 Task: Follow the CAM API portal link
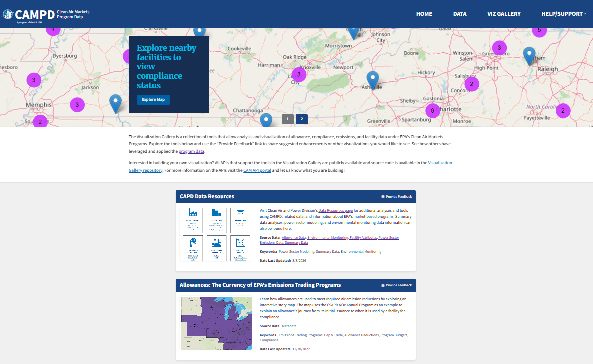tap(257, 170)
